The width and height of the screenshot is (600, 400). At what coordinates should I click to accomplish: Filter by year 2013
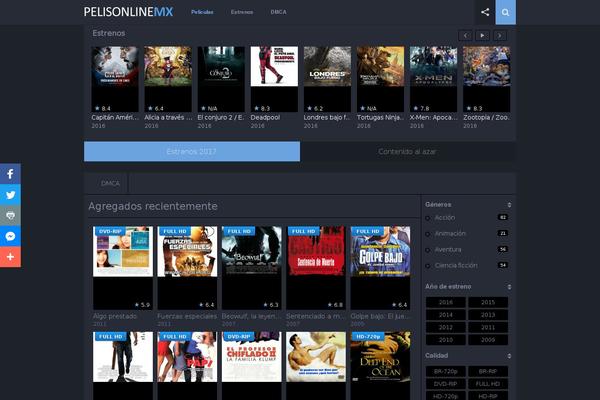pos(488,315)
